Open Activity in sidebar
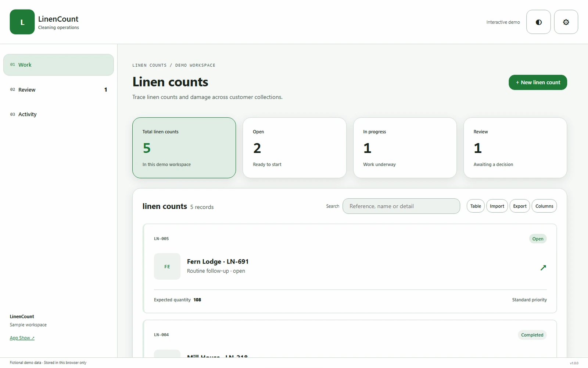The height and width of the screenshot is (368, 588). pos(58,114)
